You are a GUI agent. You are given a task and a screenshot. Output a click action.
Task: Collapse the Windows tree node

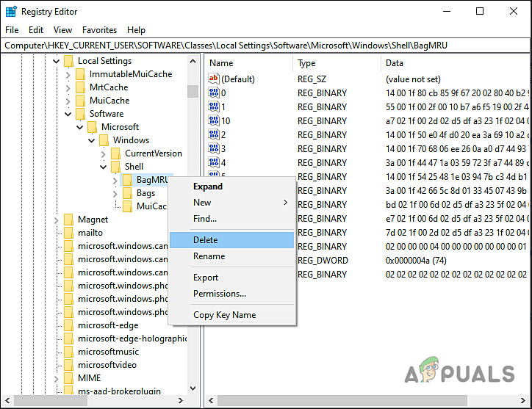click(92, 141)
